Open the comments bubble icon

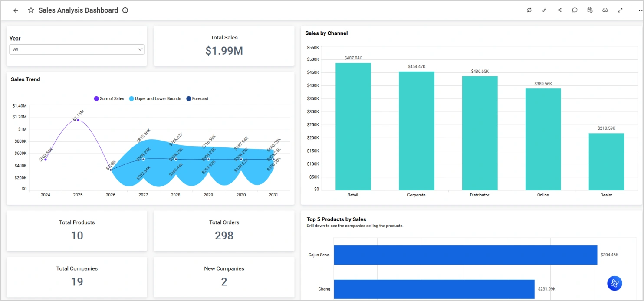pyautogui.click(x=575, y=10)
